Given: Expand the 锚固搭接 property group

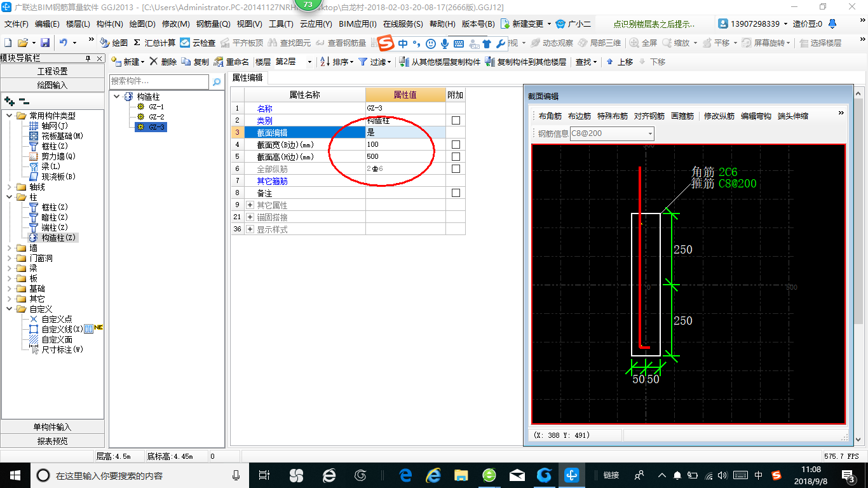Looking at the screenshot, I should point(250,217).
